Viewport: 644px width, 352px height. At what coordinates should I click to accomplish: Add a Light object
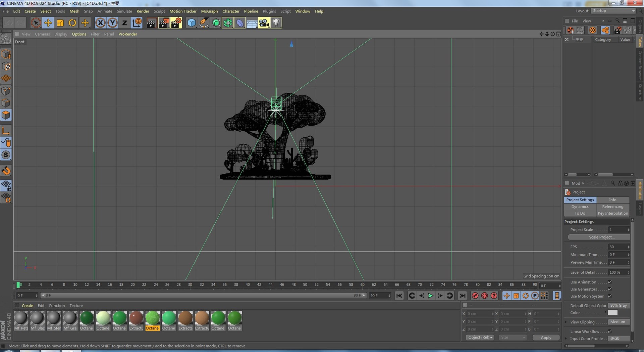pyautogui.click(x=276, y=23)
